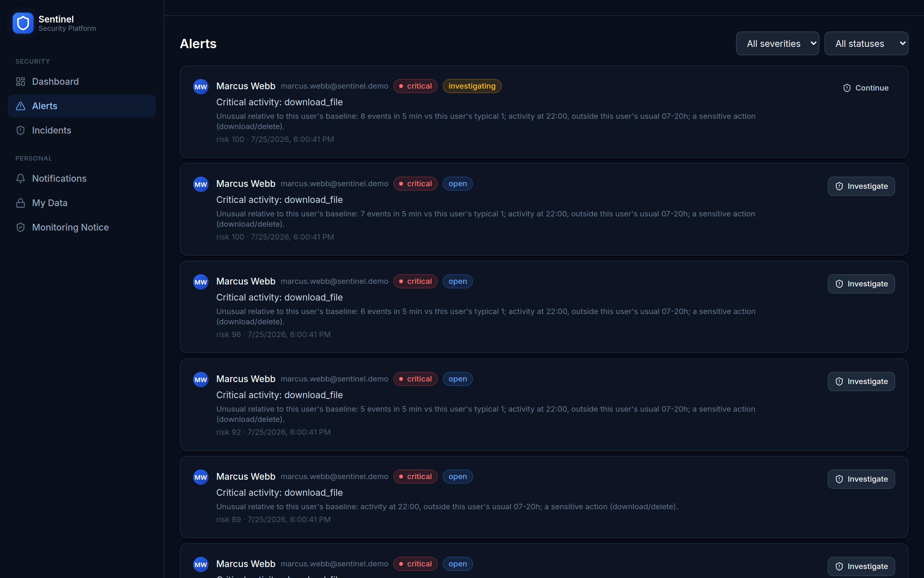Click the MW avatar on the risk 89 alert
The height and width of the screenshot is (578, 924).
(201, 477)
